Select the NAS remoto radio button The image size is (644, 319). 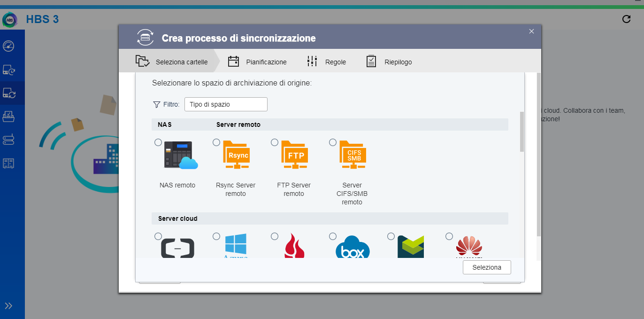(158, 142)
